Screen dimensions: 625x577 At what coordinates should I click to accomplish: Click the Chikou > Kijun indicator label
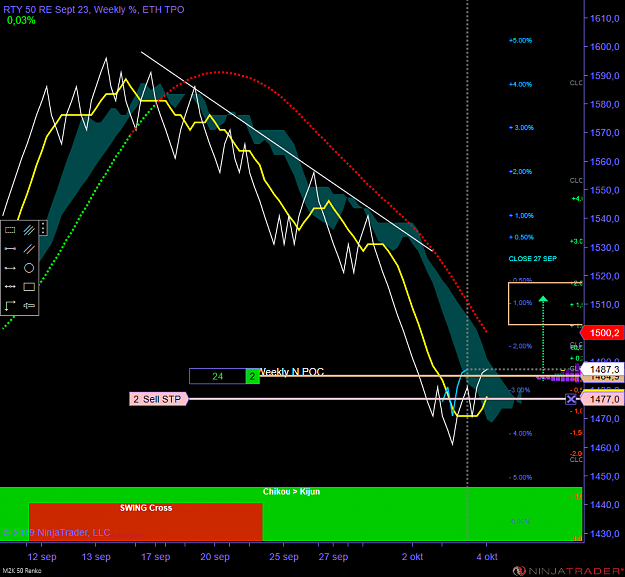(x=291, y=491)
